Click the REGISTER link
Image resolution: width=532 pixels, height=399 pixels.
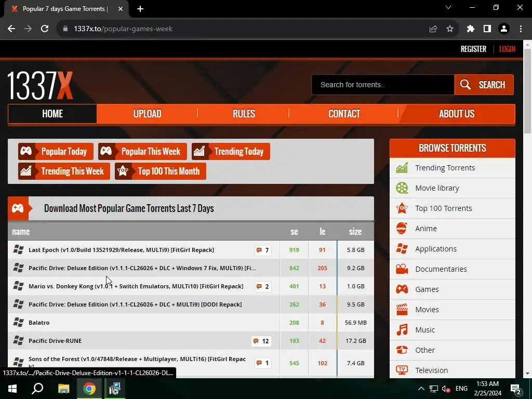click(x=473, y=49)
